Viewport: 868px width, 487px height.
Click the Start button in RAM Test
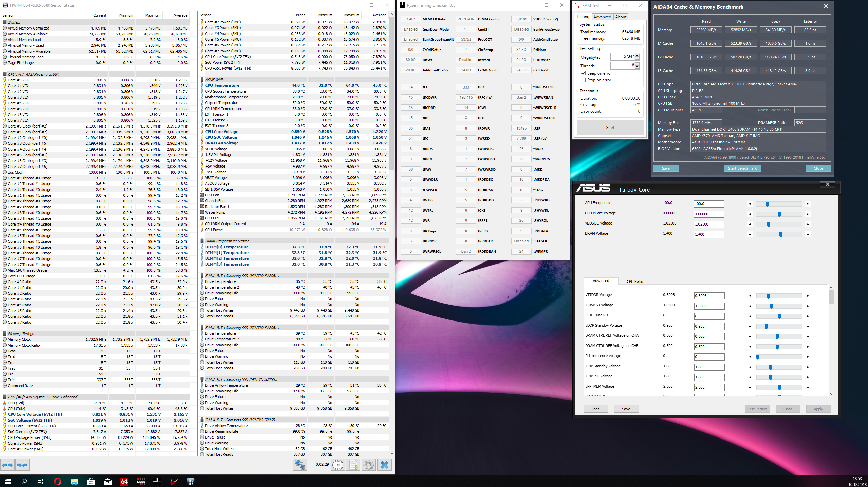coord(610,128)
